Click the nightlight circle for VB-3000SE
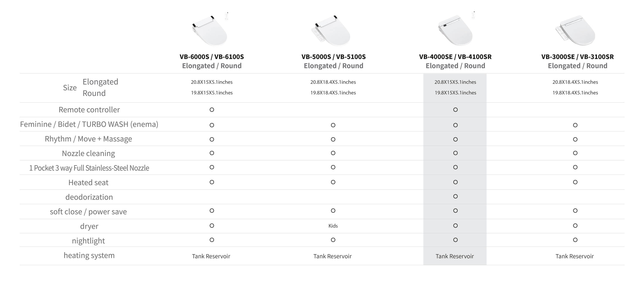644x291 pixels. [575, 240]
